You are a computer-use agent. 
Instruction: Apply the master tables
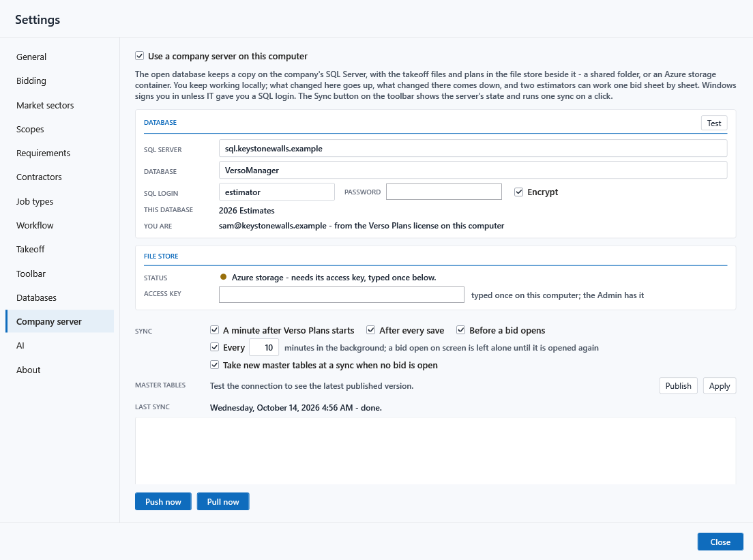[720, 386]
